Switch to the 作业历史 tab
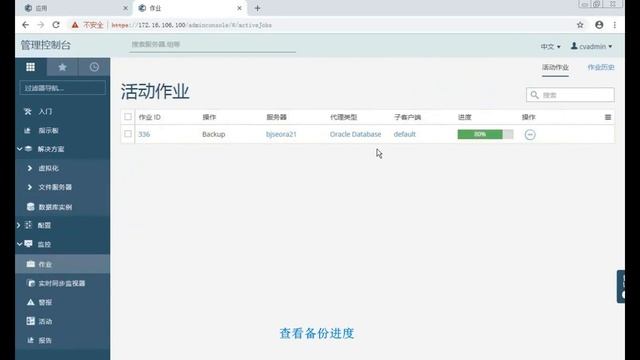Viewport: 640px width, 360px height. pos(601,67)
